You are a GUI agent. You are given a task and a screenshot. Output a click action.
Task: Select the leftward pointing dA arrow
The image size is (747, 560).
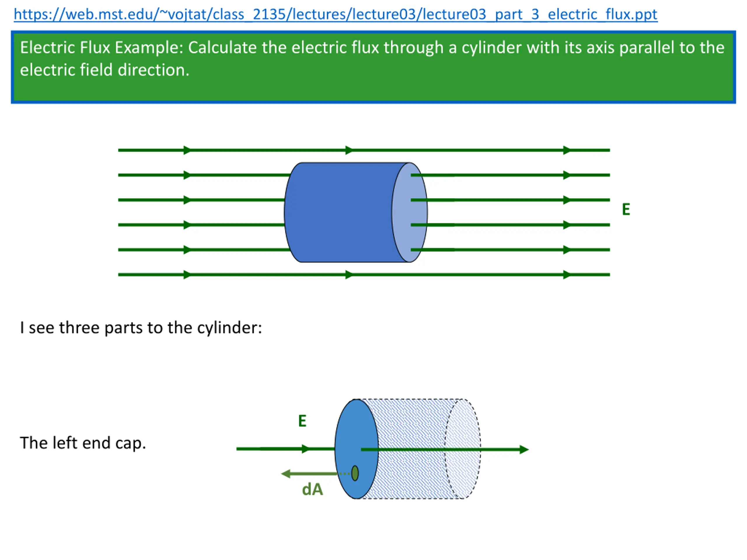(309, 474)
